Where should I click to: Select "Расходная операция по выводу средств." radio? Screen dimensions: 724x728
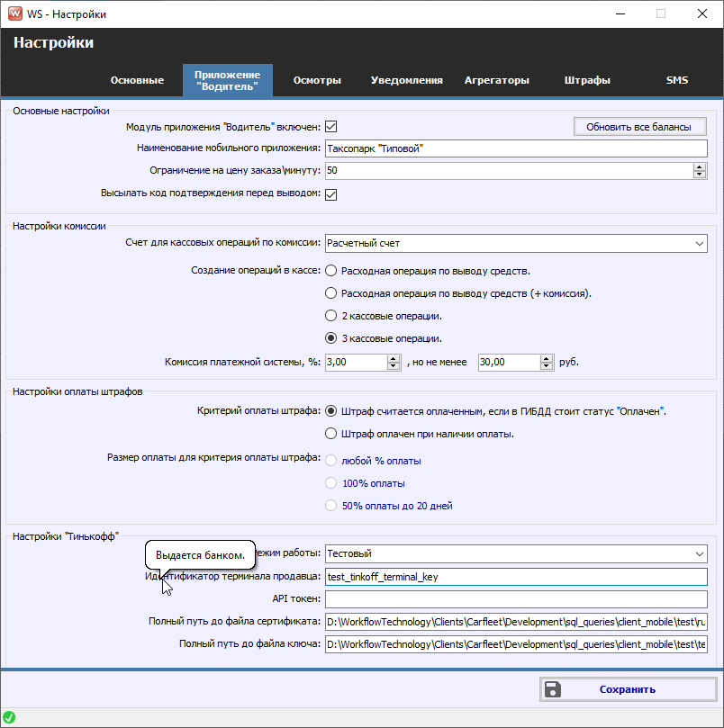(330, 271)
